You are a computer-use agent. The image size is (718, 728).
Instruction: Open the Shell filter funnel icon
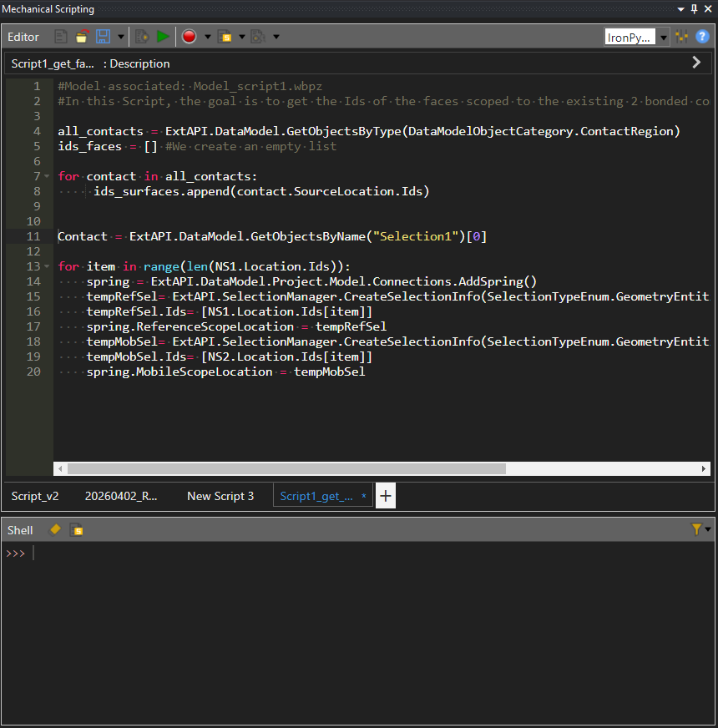[696, 529]
